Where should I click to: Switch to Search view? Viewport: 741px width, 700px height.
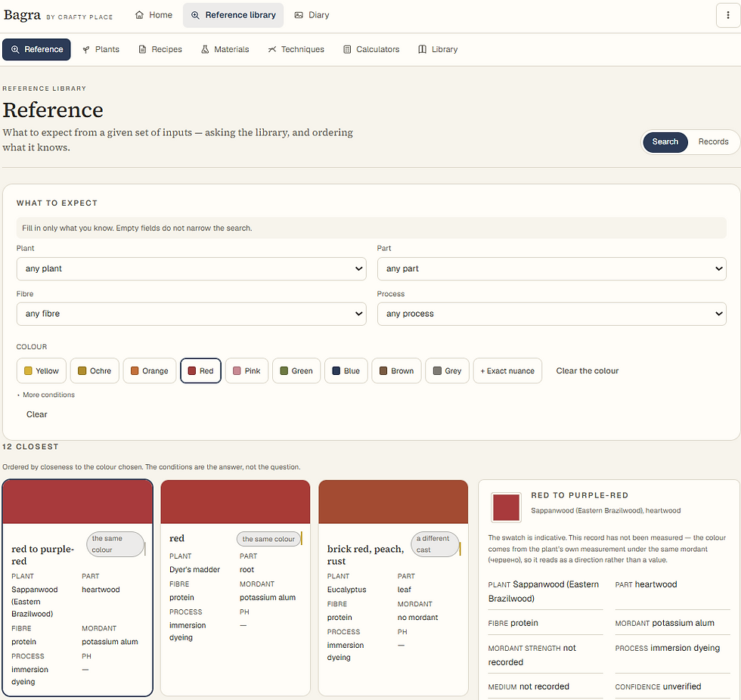pyautogui.click(x=665, y=141)
